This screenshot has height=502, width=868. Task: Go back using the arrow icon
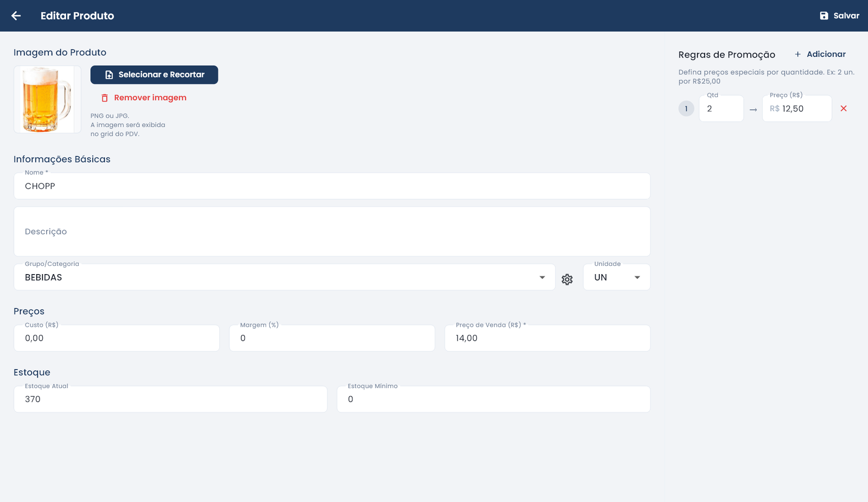click(16, 16)
